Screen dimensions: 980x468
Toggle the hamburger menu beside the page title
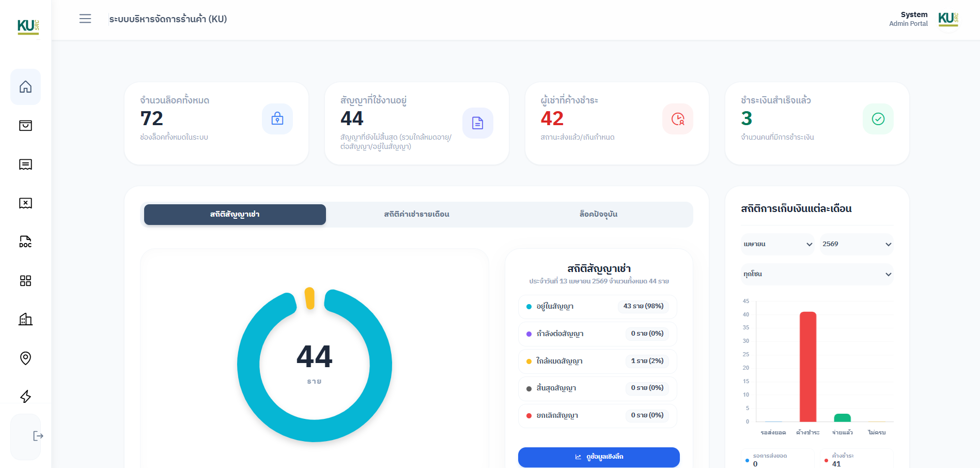point(85,19)
